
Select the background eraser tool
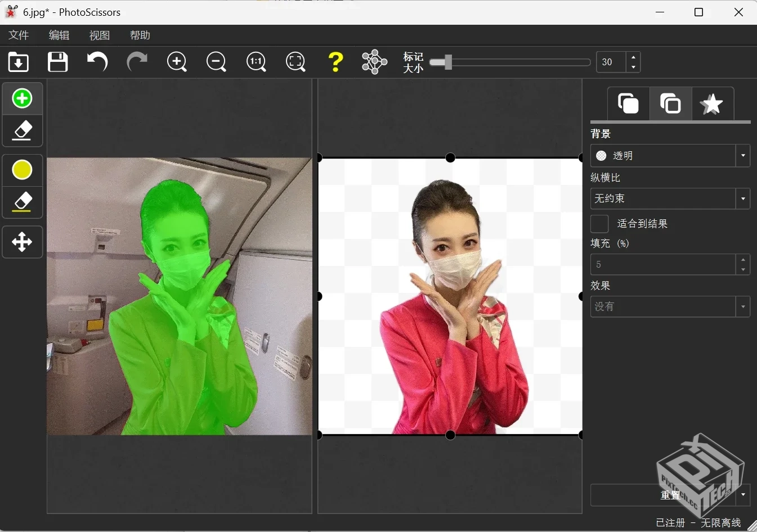[x=22, y=202]
